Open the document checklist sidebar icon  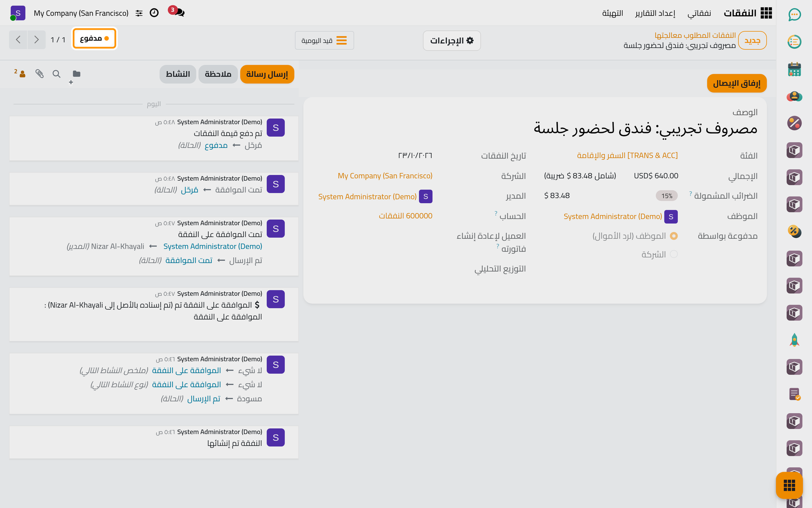pyautogui.click(x=794, y=394)
